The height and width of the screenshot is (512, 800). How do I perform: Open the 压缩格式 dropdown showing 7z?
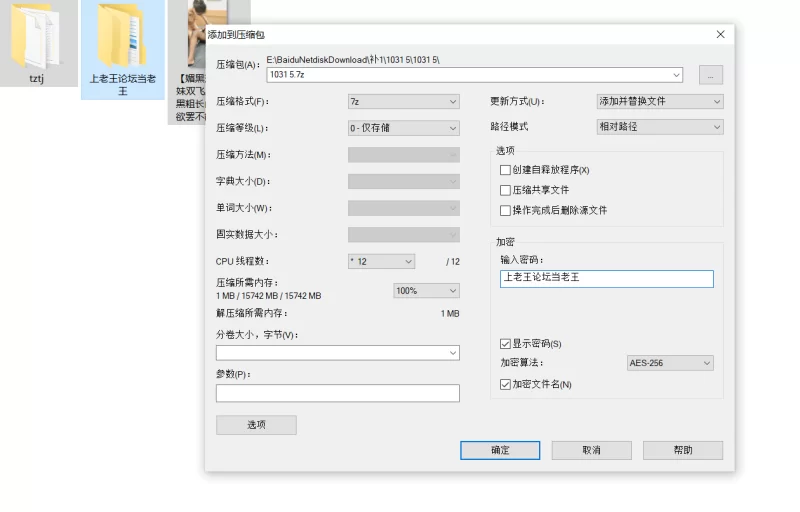point(404,101)
